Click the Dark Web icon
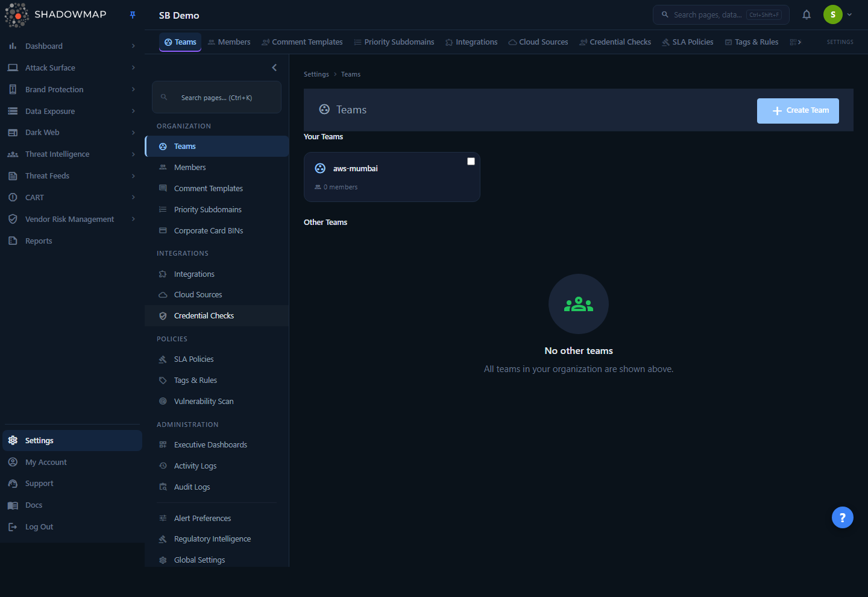 click(x=13, y=133)
